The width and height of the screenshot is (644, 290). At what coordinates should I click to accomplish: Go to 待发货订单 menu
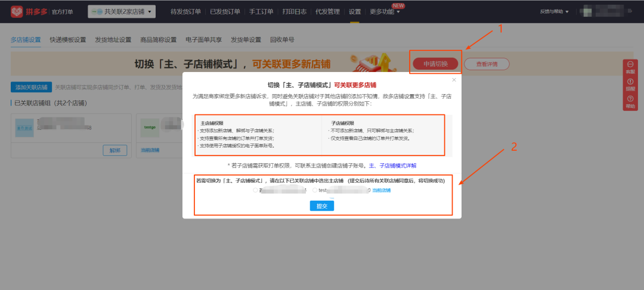pos(185,11)
